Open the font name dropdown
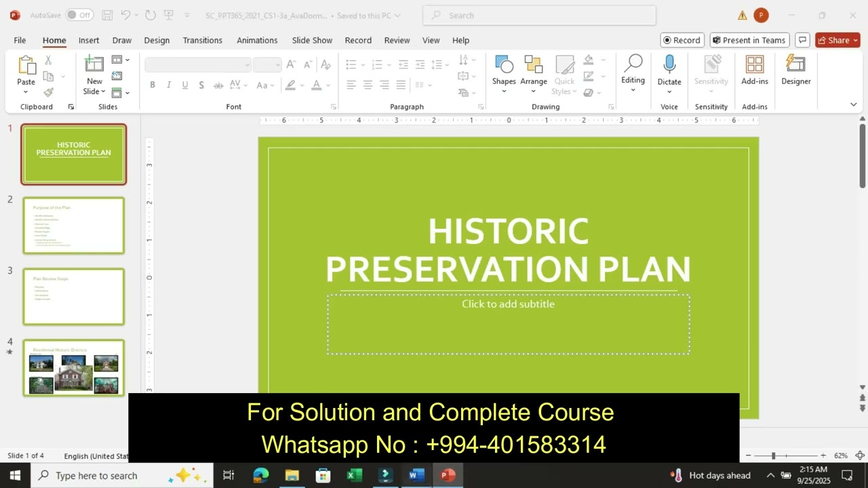This screenshot has width=868, height=488. tap(247, 64)
